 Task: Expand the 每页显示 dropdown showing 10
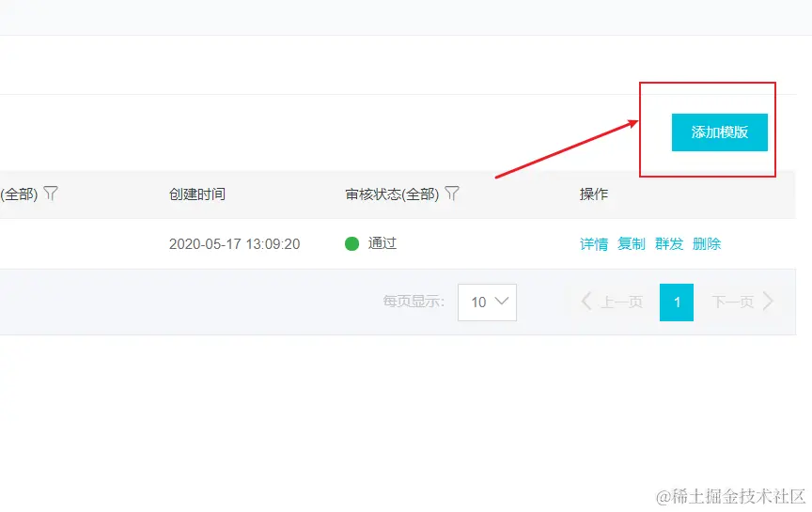(x=488, y=302)
